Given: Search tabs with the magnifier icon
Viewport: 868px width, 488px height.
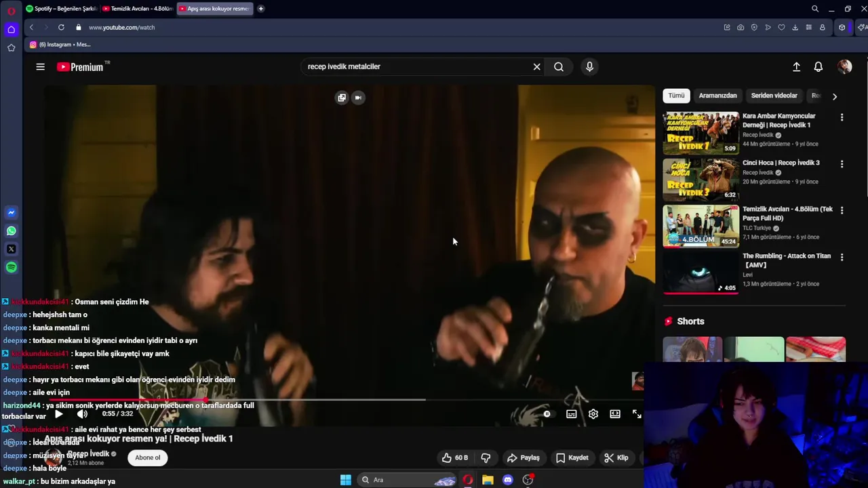Looking at the screenshot, I should [815, 9].
